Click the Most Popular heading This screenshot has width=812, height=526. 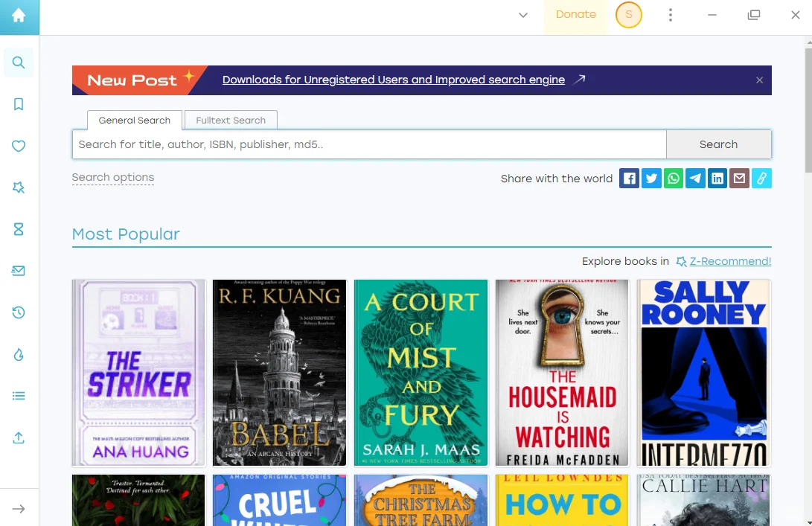126,234
